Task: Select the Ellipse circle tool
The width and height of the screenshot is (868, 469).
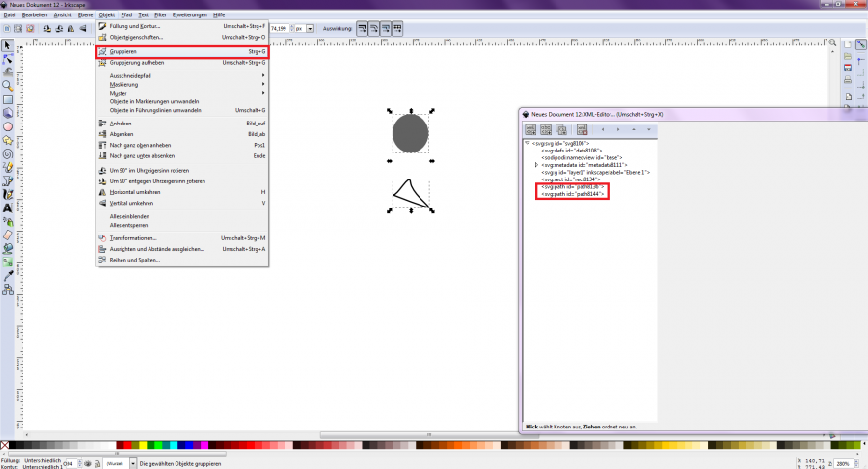Action: tap(7, 125)
